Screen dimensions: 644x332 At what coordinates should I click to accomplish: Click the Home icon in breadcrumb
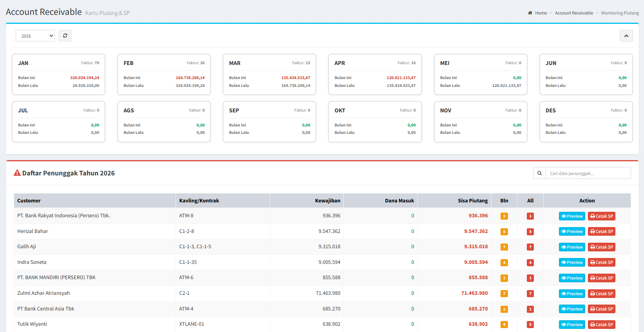[x=530, y=13]
